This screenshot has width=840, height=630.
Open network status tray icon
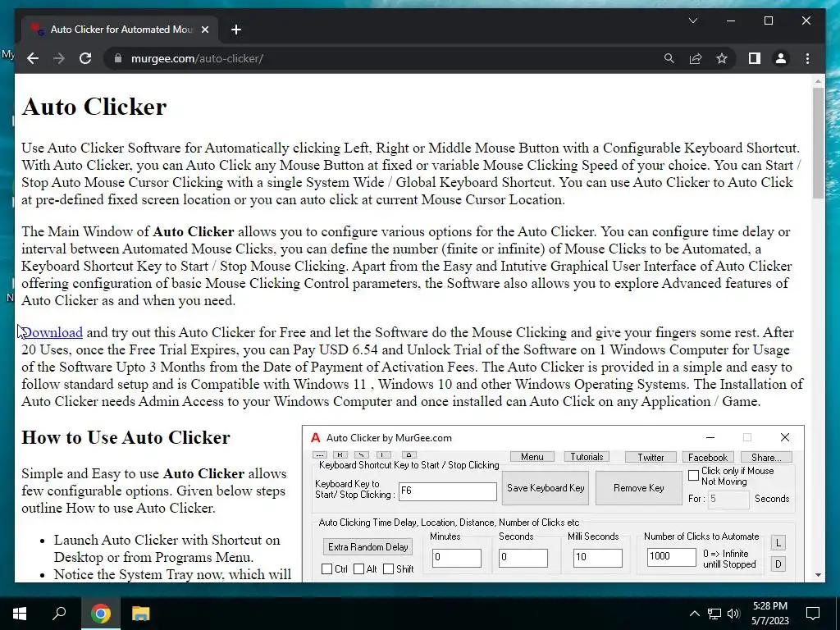(x=714, y=614)
